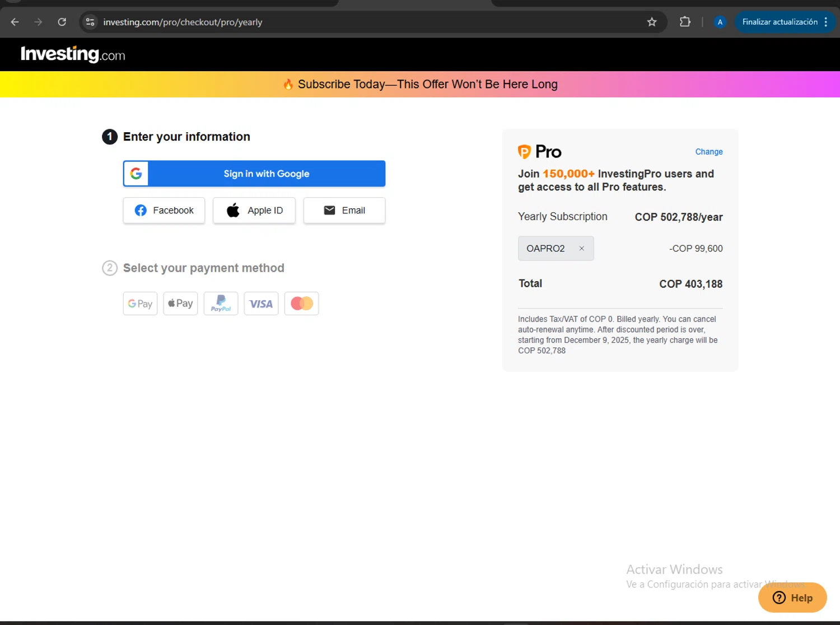This screenshot has width=840, height=625.
Task: Click the Yearly Subscription label
Action: coord(563,217)
